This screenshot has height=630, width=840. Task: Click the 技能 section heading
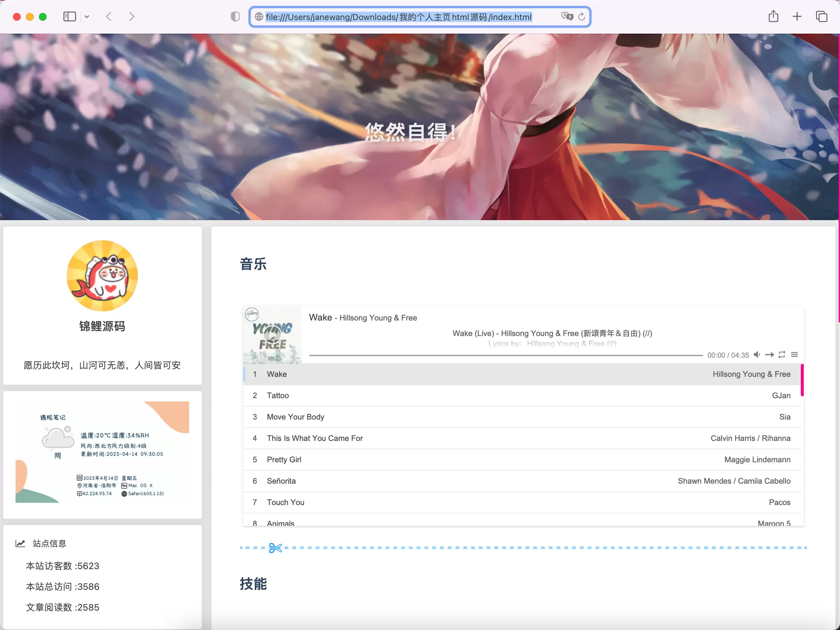[x=253, y=584]
